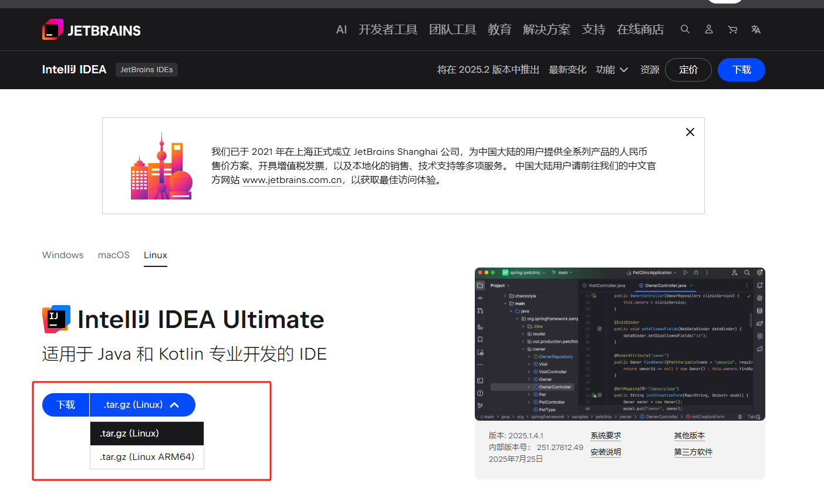Viewport: 824px width, 504px height.
Task: Open the 系统要求 link
Action: 606,436
